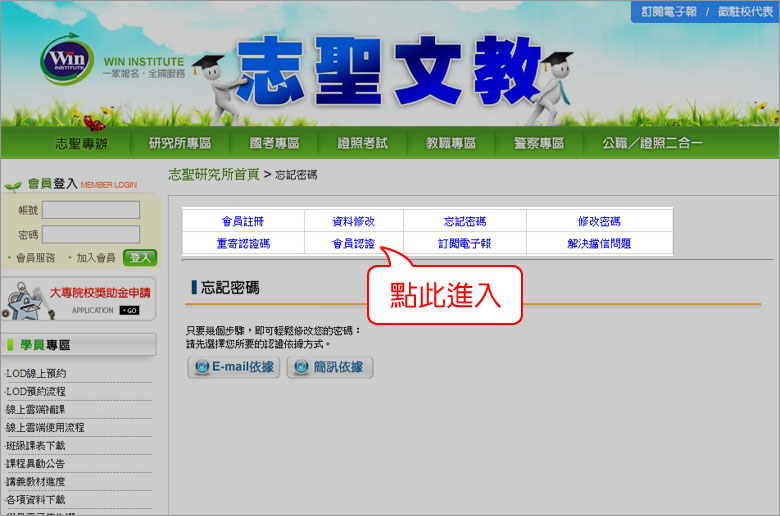780x516 pixels.
Task: Open 講義教材進度 sidebar link
Action: (35, 482)
